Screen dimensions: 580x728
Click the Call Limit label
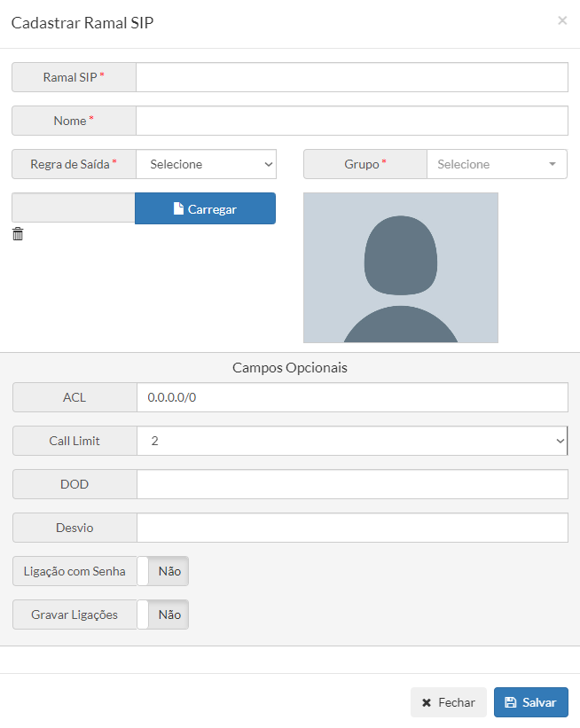pyautogui.click(x=74, y=441)
